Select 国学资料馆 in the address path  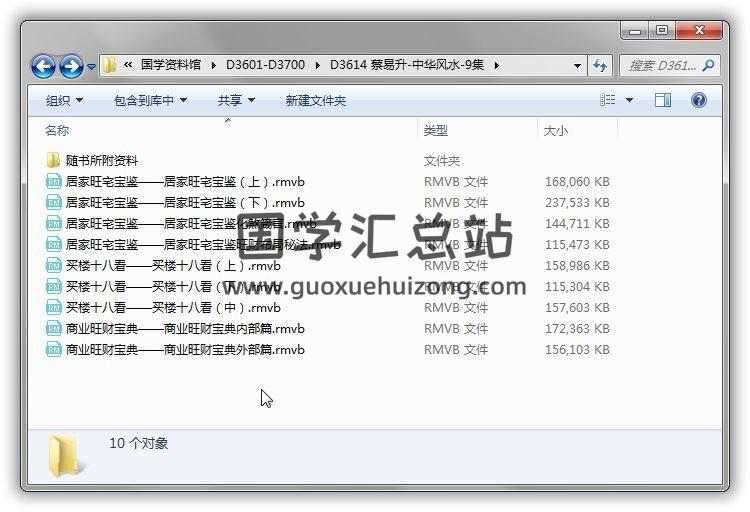pyautogui.click(x=171, y=65)
